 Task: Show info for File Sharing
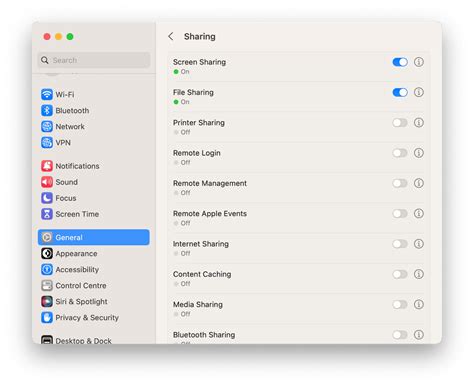click(419, 92)
